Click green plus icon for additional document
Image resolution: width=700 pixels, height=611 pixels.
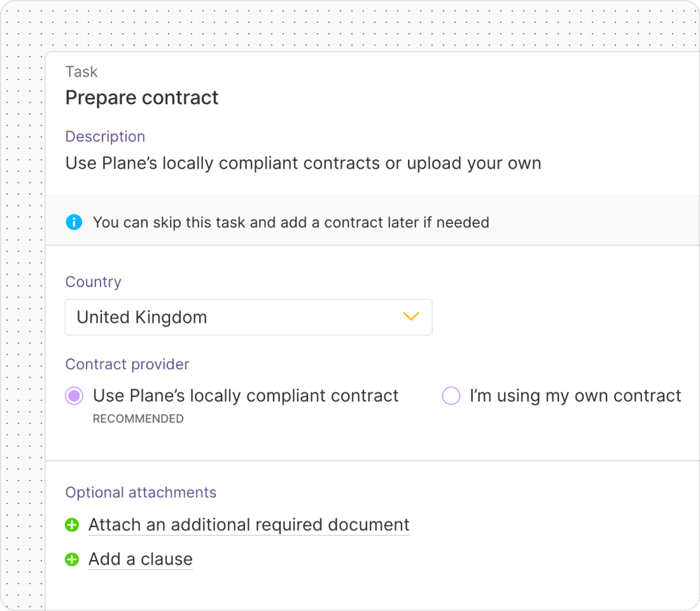72,525
